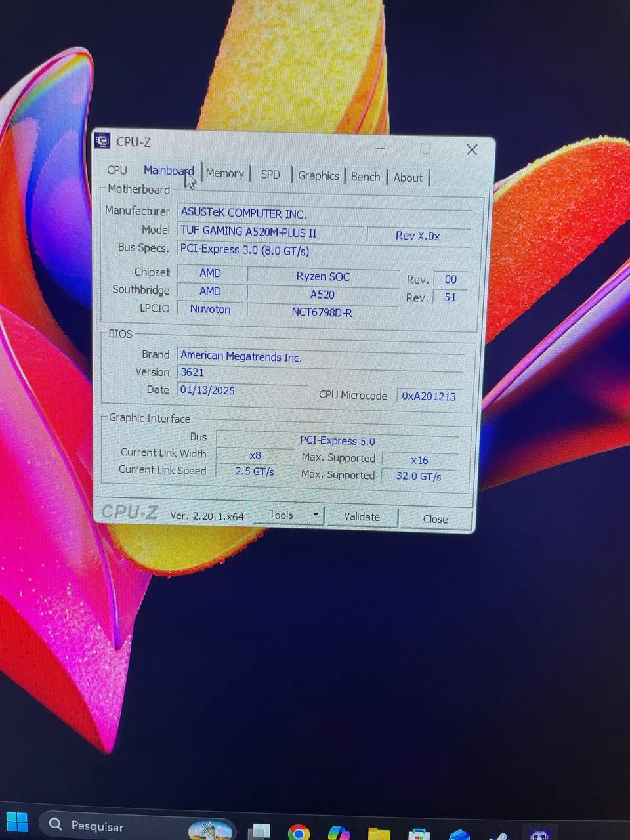
Task: Close the CPU-Z window with X
Action: [472, 150]
